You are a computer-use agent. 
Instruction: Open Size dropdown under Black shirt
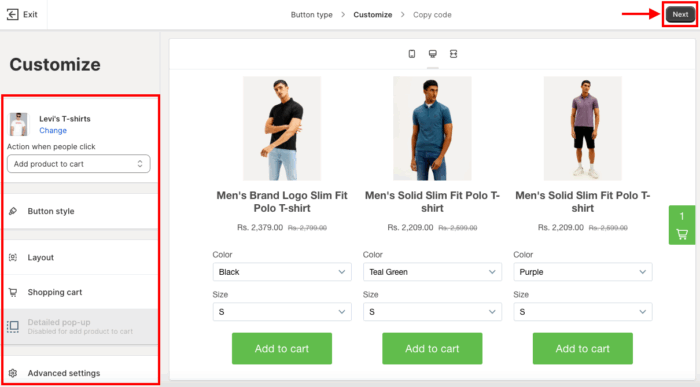point(282,312)
